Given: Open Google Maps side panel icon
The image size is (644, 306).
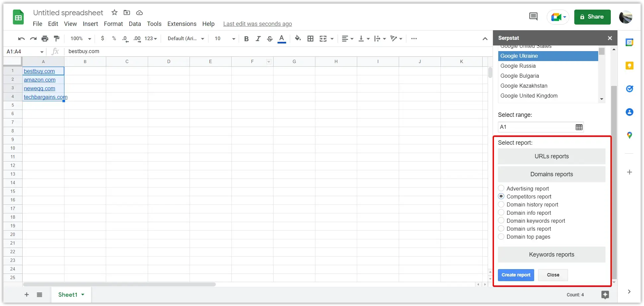Looking at the screenshot, I should [x=629, y=135].
